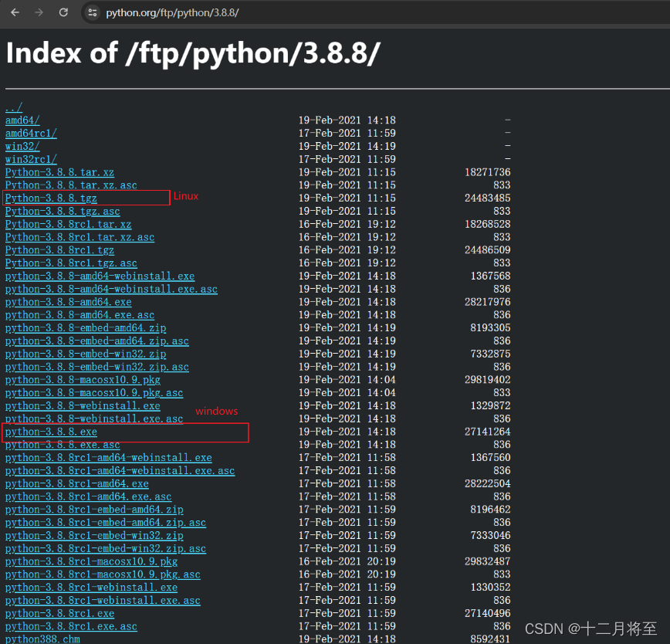
Task: Open Python-3.8.8.tgz.asc link
Action: [x=63, y=211]
